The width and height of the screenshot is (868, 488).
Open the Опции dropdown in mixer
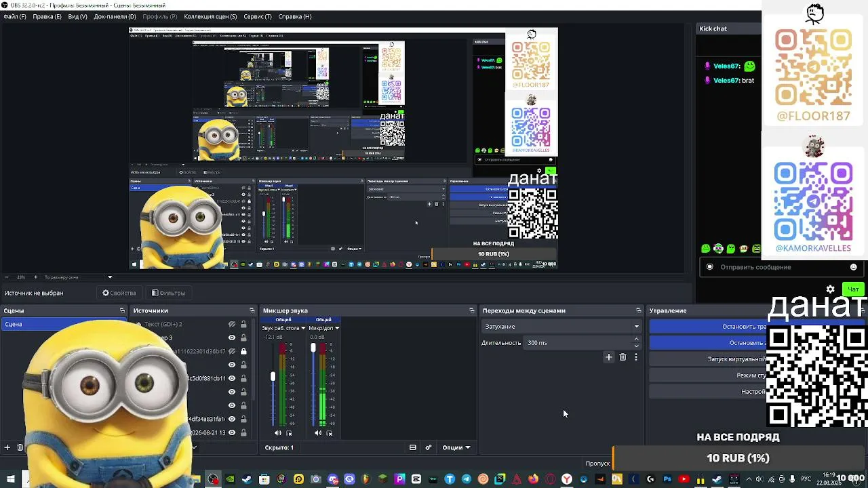(456, 447)
